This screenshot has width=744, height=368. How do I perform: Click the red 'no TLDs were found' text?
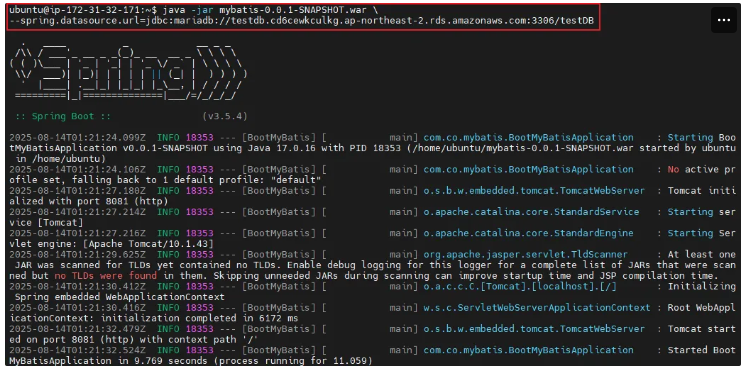[105, 276]
